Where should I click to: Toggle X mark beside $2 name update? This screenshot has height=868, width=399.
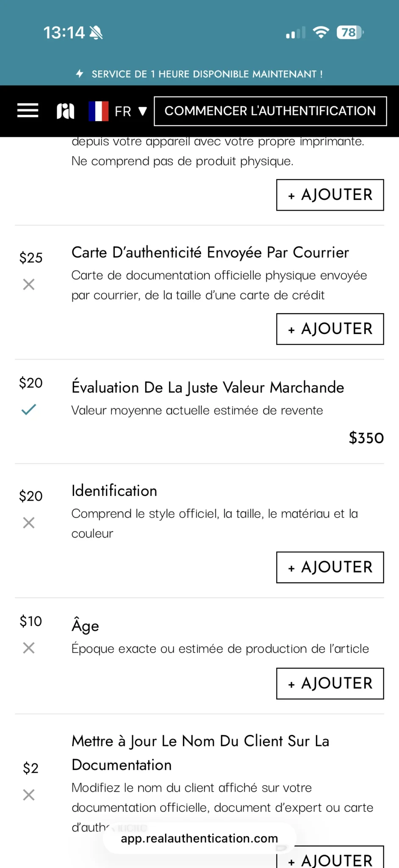29,795
